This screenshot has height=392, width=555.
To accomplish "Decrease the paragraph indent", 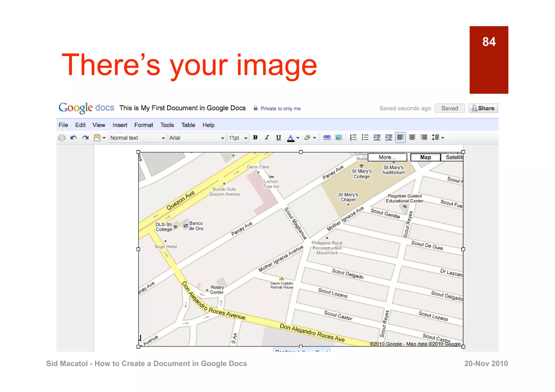I will tap(377, 138).
